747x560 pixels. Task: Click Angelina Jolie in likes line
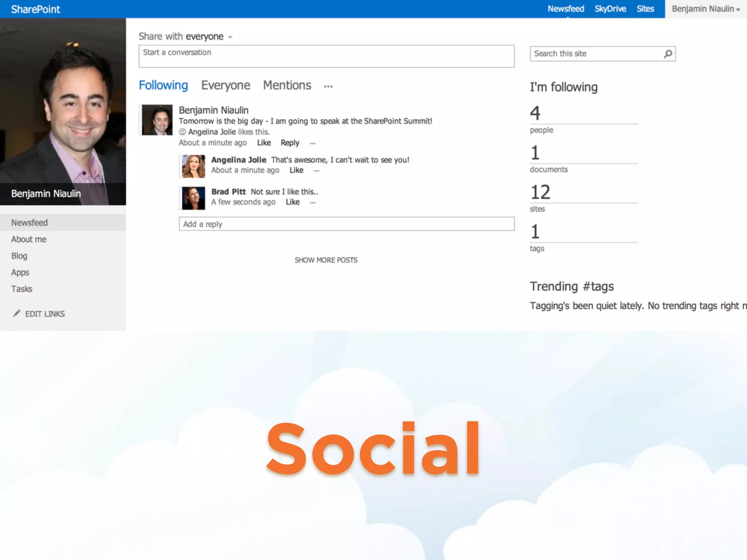[x=212, y=132]
